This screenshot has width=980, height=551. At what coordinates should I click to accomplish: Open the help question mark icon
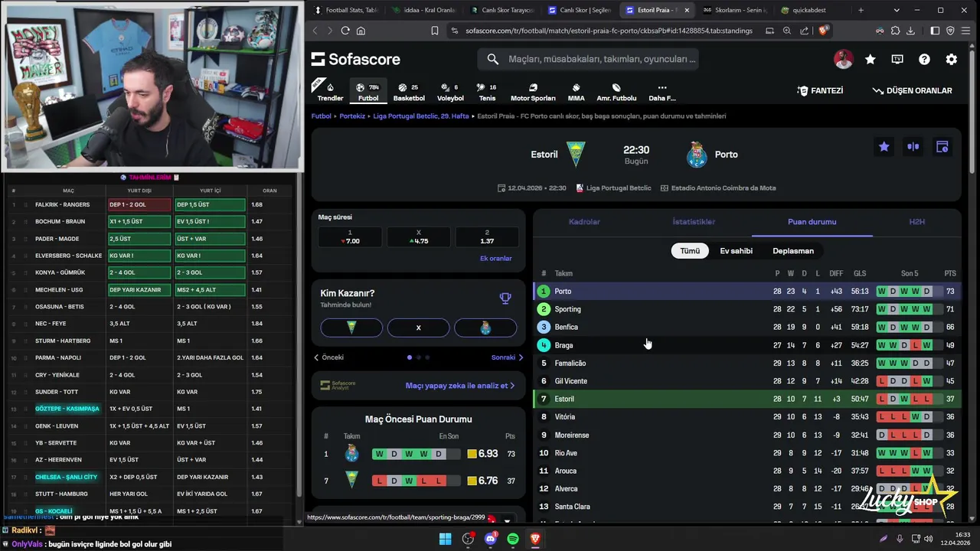coord(924,59)
